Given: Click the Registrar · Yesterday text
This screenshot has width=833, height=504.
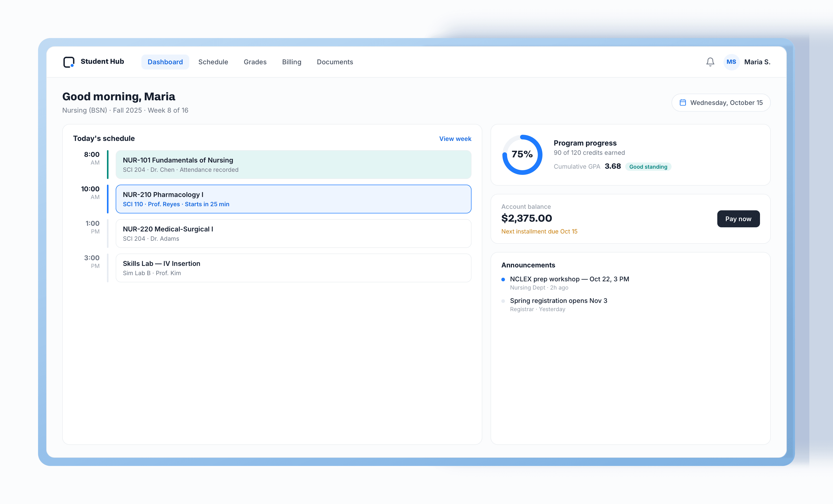Looking at the screenshot, I should (x=538, y=309).
